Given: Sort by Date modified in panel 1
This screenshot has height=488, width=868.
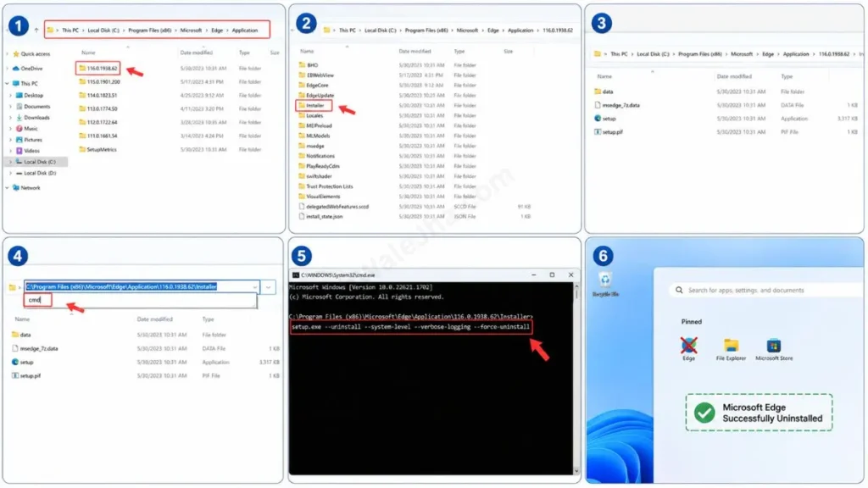Looking at the screenshot, I should click(x=196, y=53).
